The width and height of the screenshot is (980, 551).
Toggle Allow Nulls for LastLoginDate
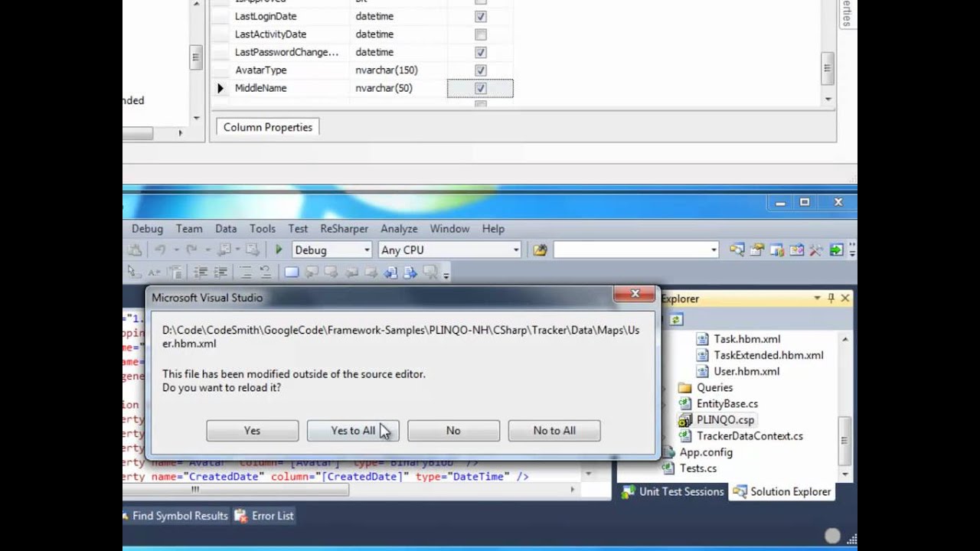tap(480, 16)
